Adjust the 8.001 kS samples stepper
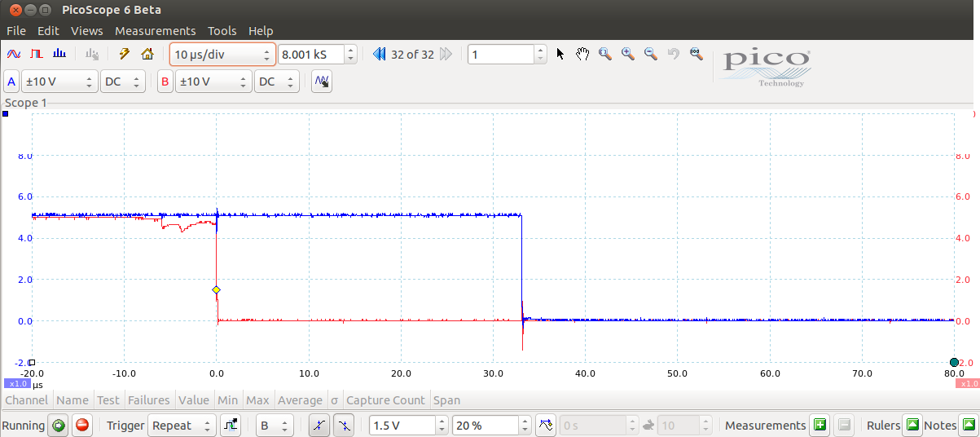Screen dimensions: 980x437 (351, 55)
